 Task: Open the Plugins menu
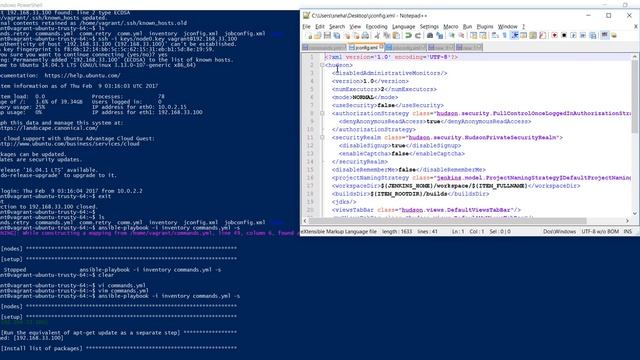click(x=485, y=27)
